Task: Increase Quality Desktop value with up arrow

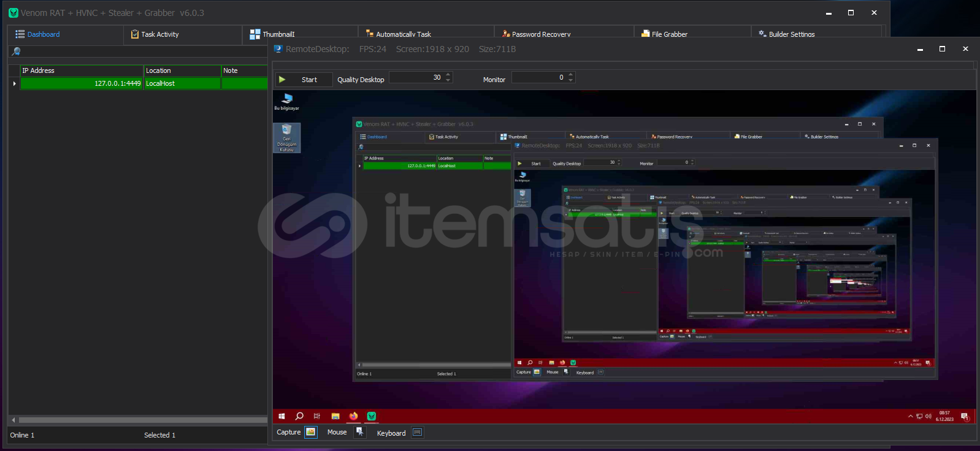Action: [x=448, y=75]
